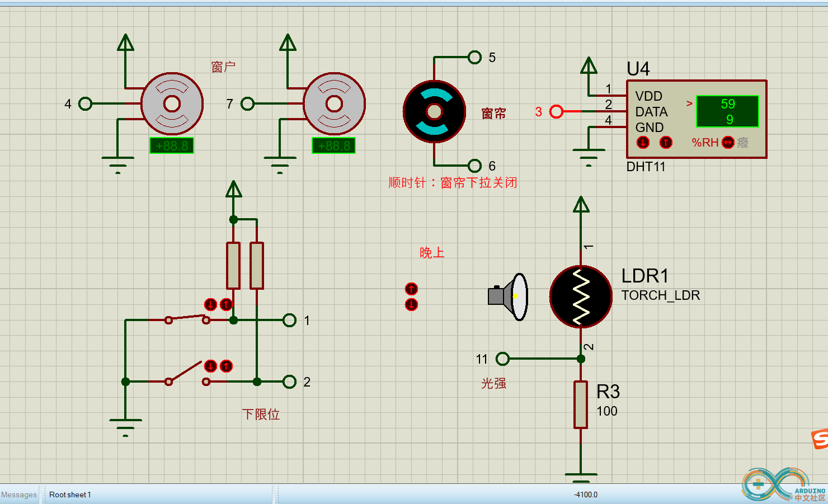Click the power arrow above LDR1
This screenshot has width=828, height=504.
(581, 205)
